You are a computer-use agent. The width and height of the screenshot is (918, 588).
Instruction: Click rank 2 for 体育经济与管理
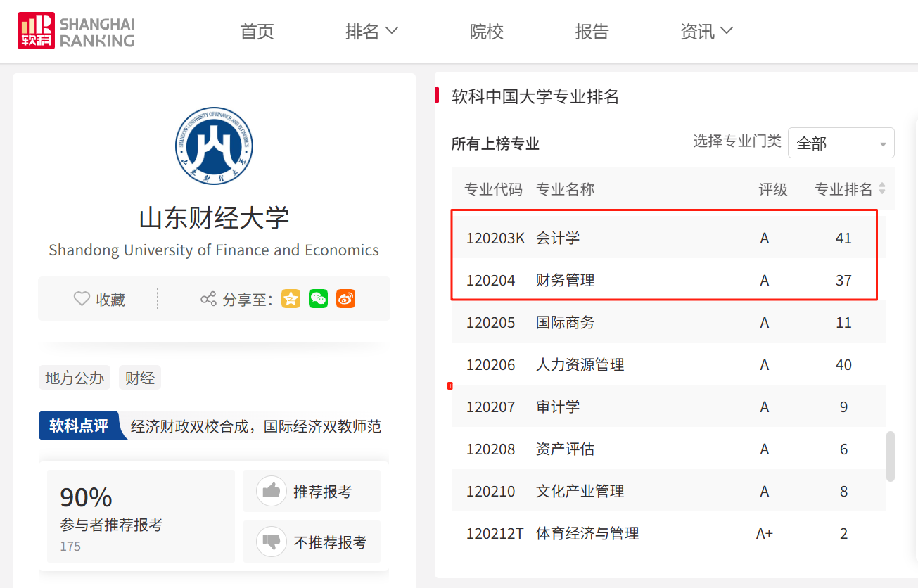coord(843,533)
